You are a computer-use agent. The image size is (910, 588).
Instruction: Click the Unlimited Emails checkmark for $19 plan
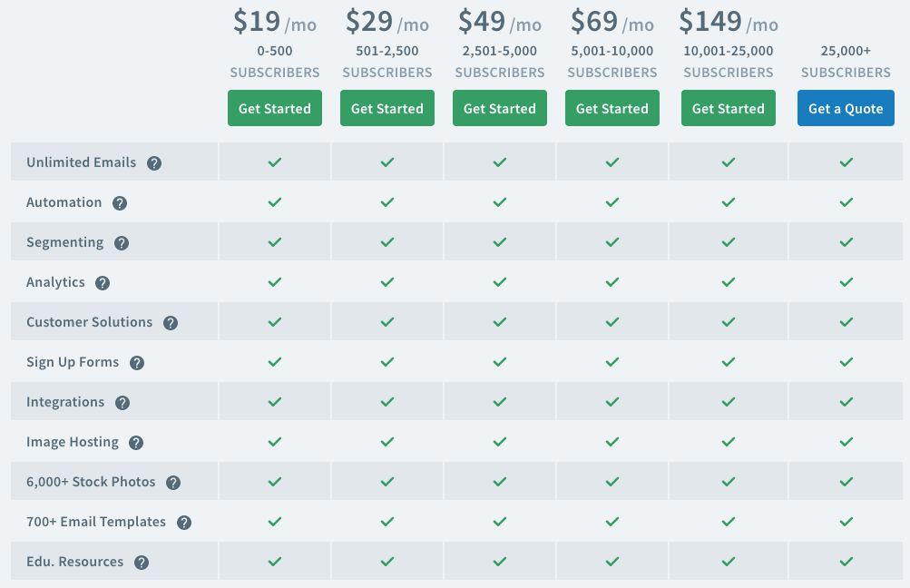275,162
